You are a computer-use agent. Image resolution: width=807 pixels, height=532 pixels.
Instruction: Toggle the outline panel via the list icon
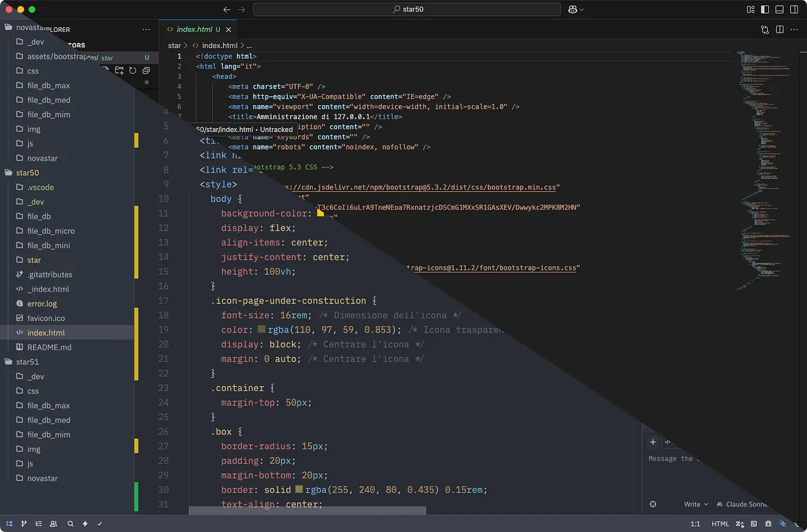point(39,524)
